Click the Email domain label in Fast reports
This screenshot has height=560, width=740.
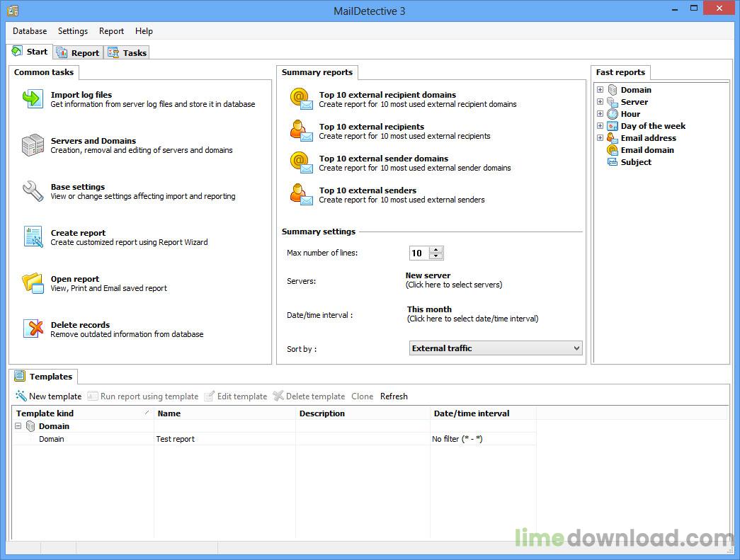coord(647,150)
